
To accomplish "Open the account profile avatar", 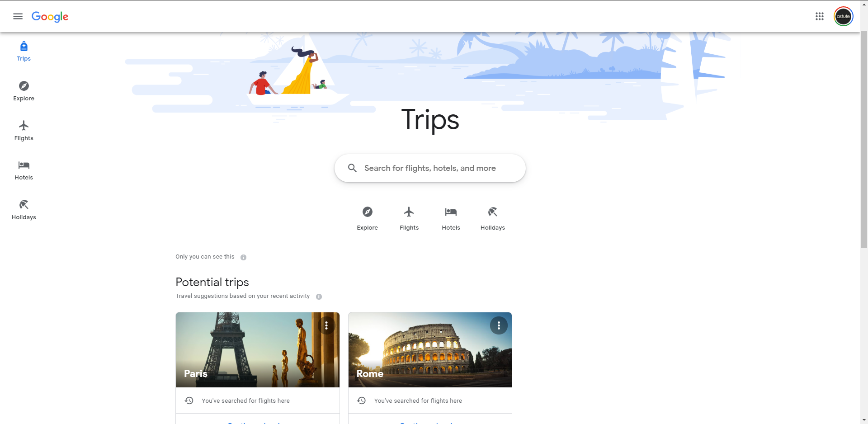I will 843,16.
